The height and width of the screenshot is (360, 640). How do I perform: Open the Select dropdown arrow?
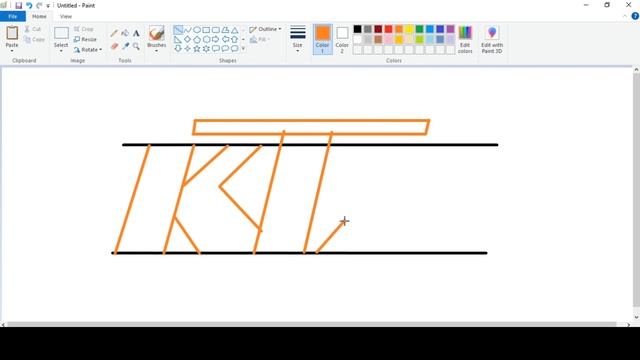point(61,51)
